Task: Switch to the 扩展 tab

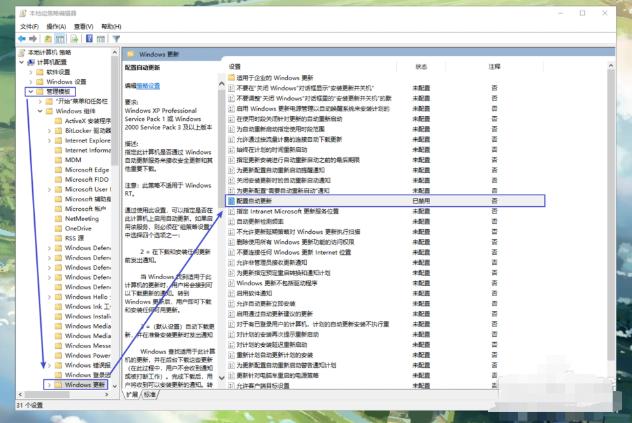Action: click(x=132, y=394)
